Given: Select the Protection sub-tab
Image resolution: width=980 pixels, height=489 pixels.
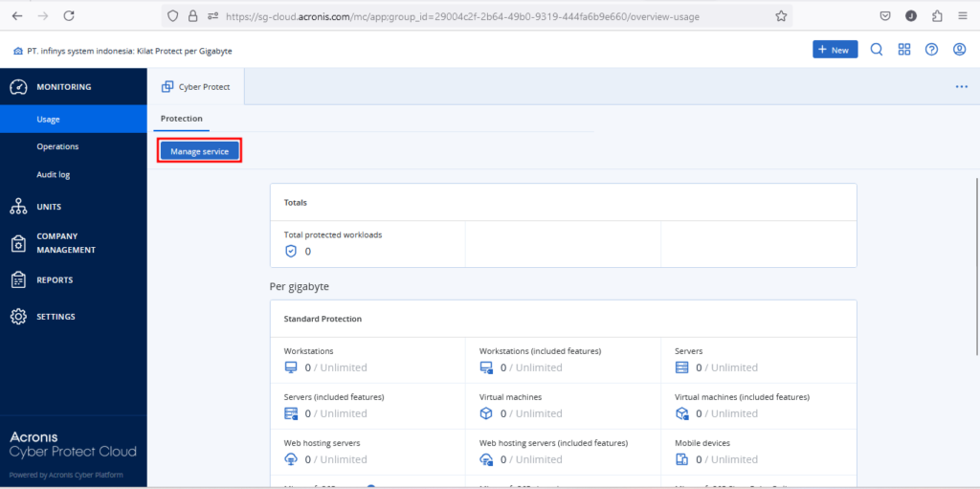Looking at the screenshot, I should pos(181,119).
